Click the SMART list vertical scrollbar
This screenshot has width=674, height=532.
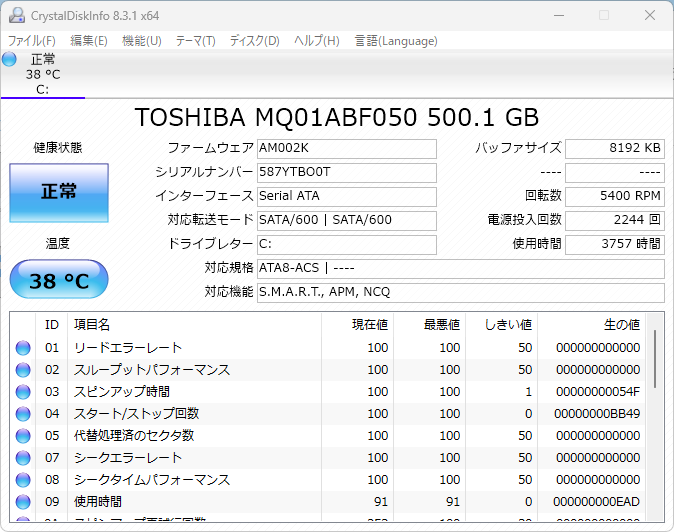(656, 360)
